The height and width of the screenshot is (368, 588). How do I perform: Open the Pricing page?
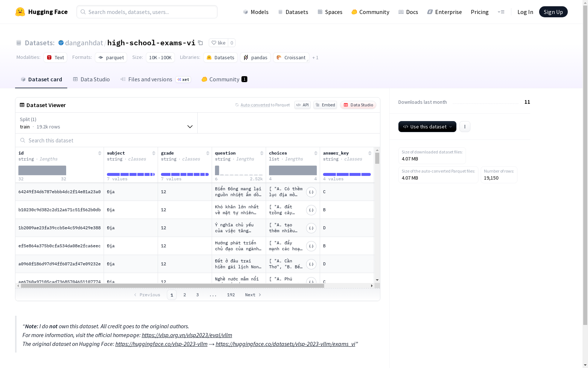tap(480, 12)
